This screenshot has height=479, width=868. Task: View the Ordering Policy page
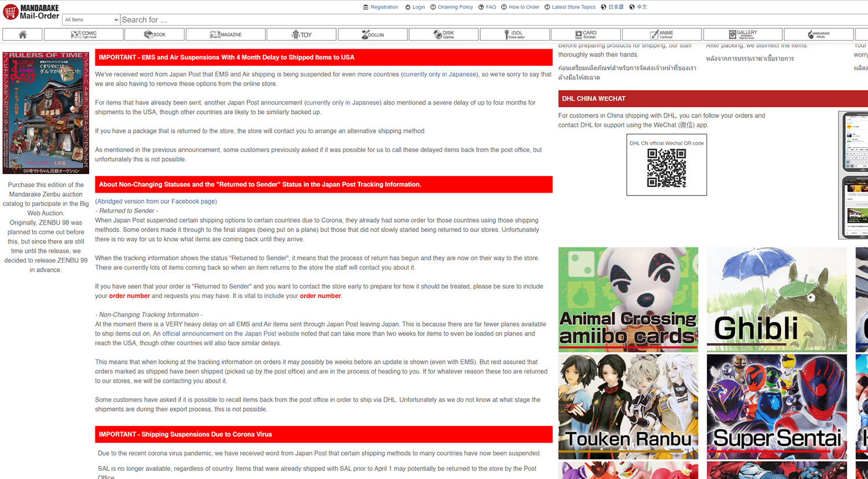pos(455,7)
